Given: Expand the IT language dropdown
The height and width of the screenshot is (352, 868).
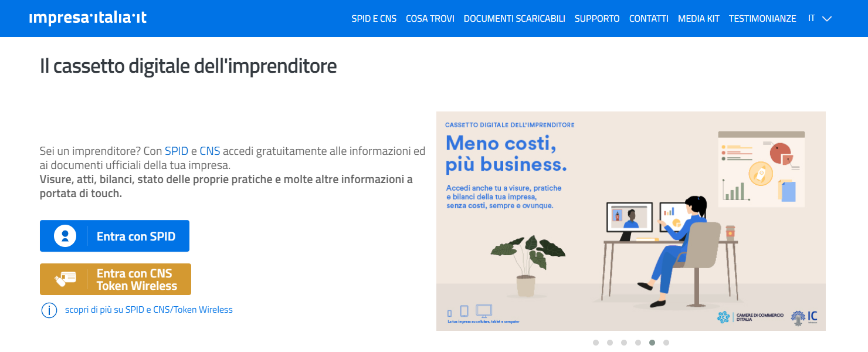Looking at the screenshot, I should tap(820, 18).
